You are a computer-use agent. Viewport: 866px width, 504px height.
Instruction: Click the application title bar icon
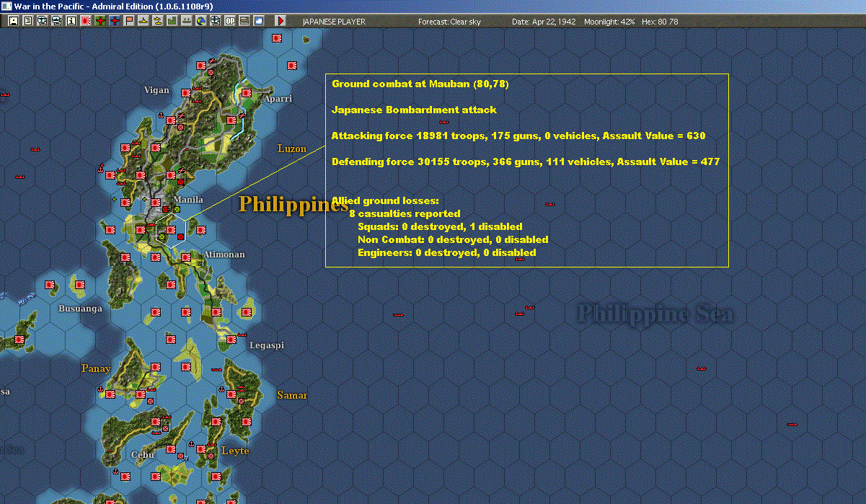(6, 6)
